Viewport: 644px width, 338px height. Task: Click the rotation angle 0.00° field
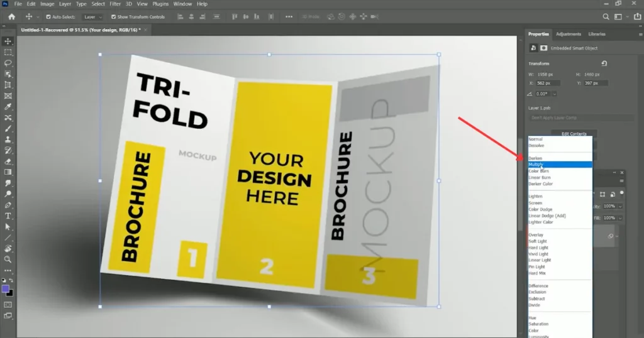pos(543,94)
